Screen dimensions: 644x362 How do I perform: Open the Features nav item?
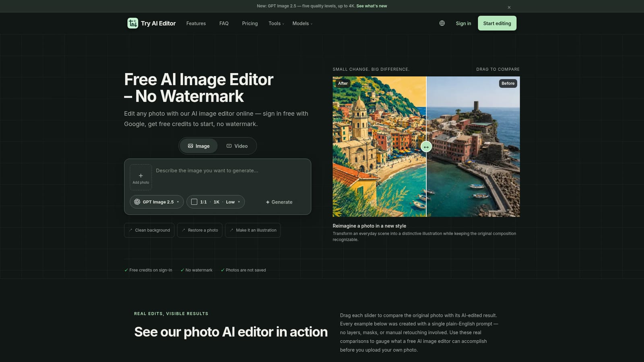click(196, 23)
